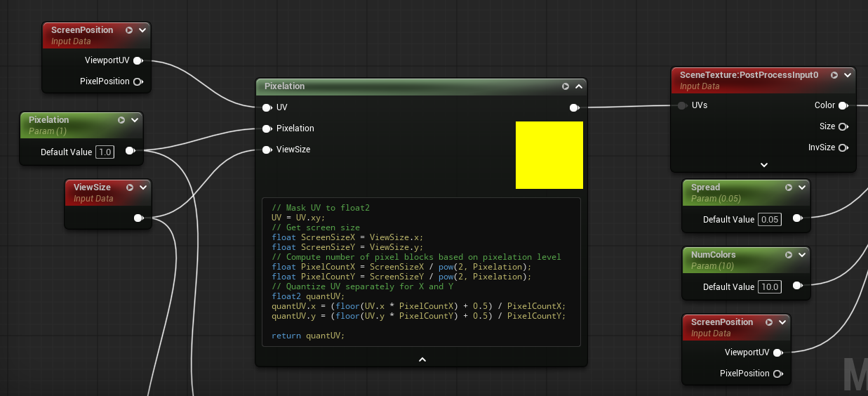Screen dimensions: 868x396
Task: Click the ViewportUV output pin on top-left ScreenPosition node
Action: [138, 60]
